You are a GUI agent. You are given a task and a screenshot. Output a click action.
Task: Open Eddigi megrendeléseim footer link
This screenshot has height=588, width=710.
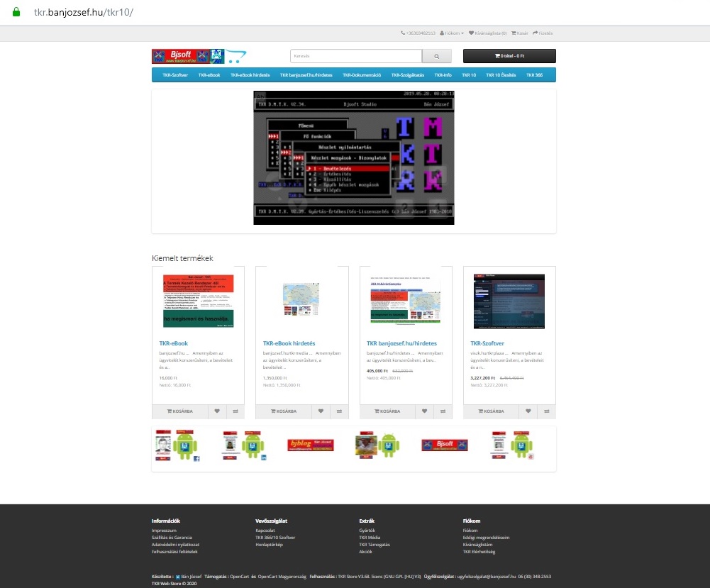click(487, 538)
